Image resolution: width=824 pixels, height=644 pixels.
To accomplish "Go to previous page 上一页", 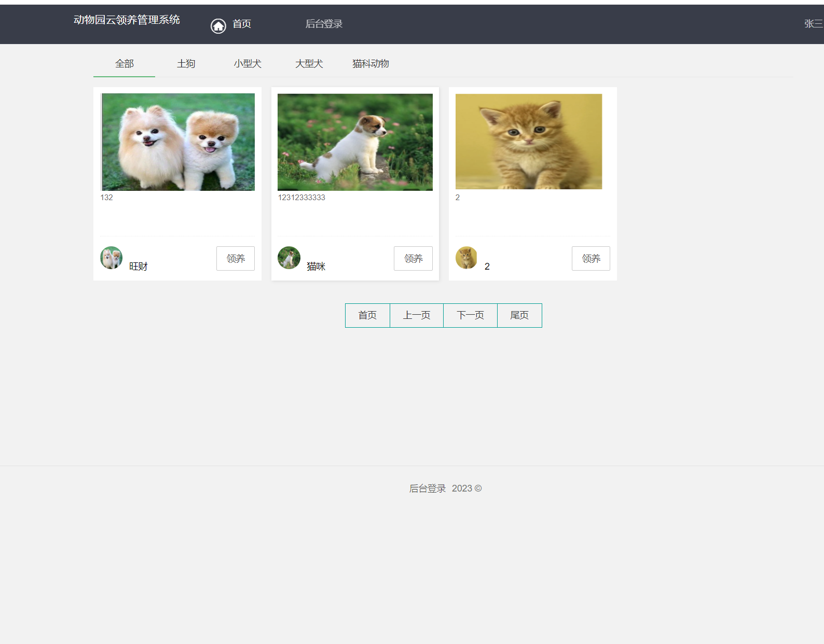I will click(x=417, y=315).
